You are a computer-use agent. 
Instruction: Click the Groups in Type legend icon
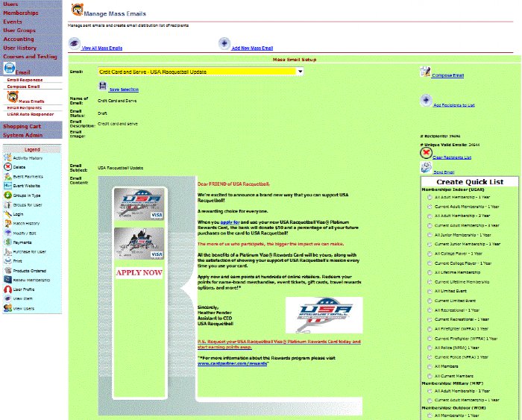pyautogui.click(x=7, y=195)
